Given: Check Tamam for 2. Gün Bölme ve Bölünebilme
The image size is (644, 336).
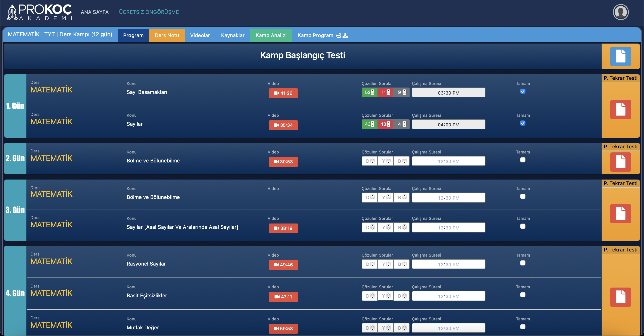Looking at the screenshot, I should 523,160.
